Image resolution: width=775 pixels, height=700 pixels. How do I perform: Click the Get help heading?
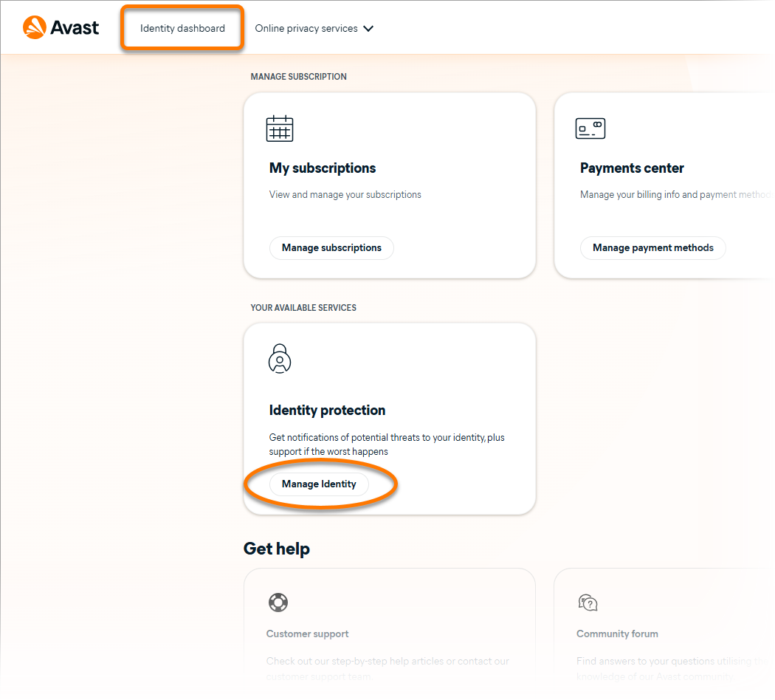[x=277, y=549]
